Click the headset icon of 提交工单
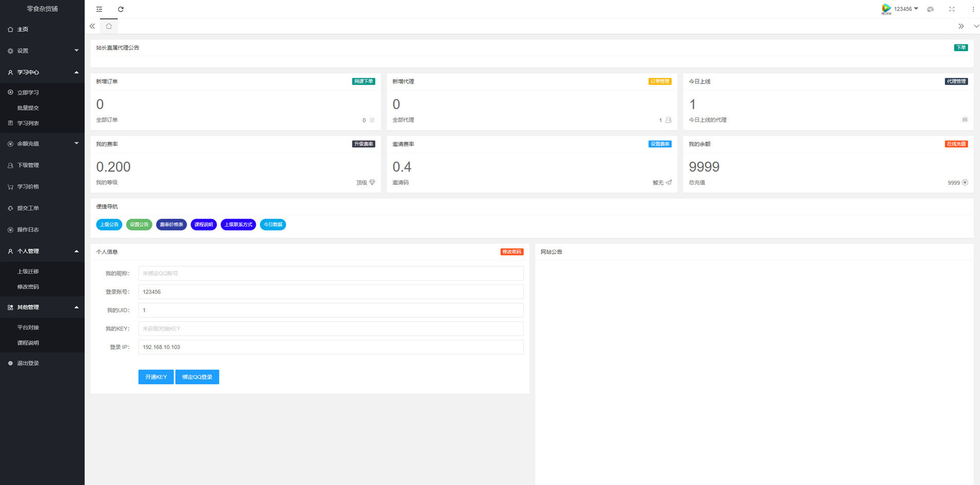Image resolution: width=980 pixels, height=485 pixels. (x=10, y=208)
